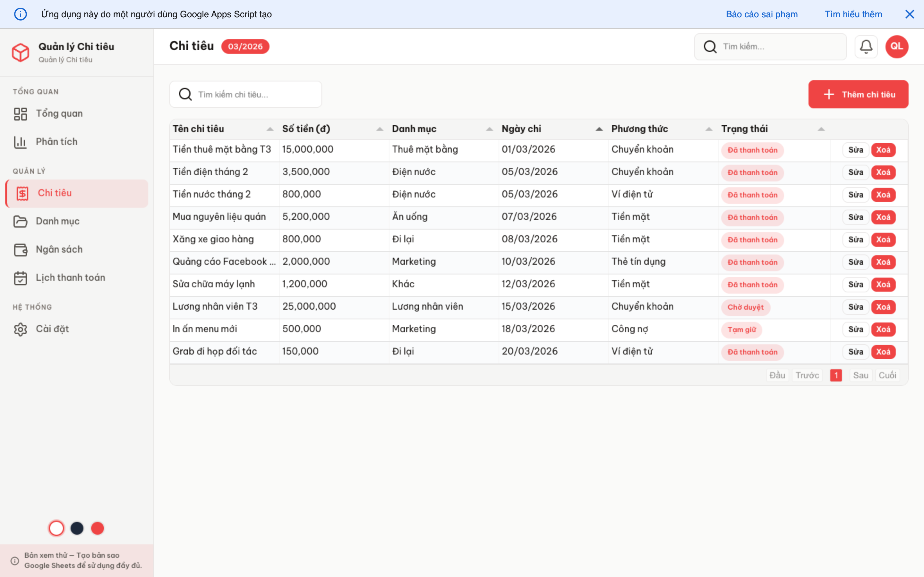Open the QL profile avatar
This screenshot has width=924, height=577.
click(x=896, y=46)
